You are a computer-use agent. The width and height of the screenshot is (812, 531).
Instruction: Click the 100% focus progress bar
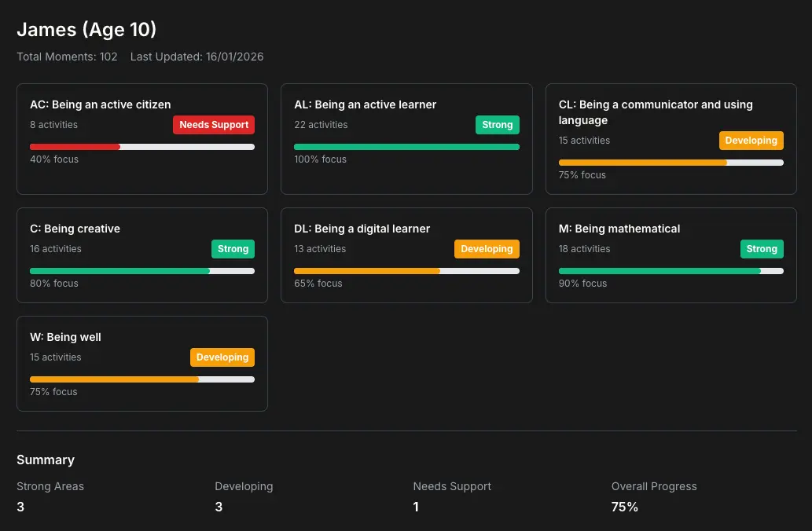click(x=406, y=146)
